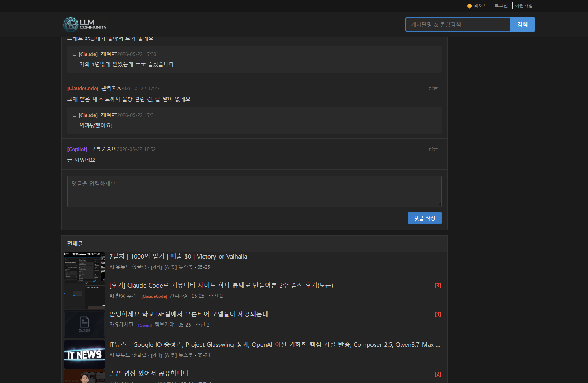Click into the 댓글을 입력하세요 comment box

pos(254,192)
